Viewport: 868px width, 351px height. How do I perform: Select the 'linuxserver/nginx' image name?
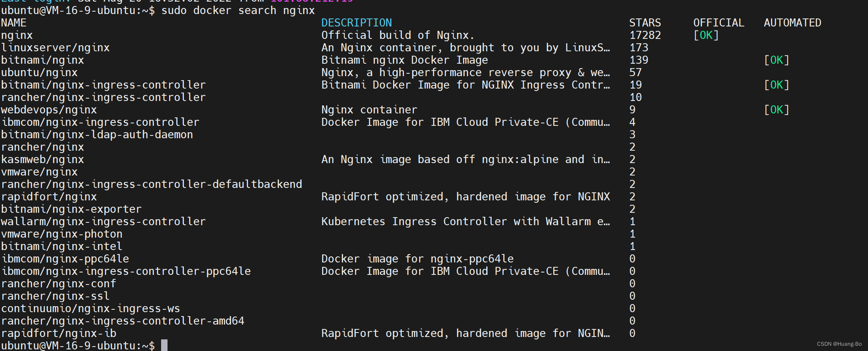click(x=55, y=48)
